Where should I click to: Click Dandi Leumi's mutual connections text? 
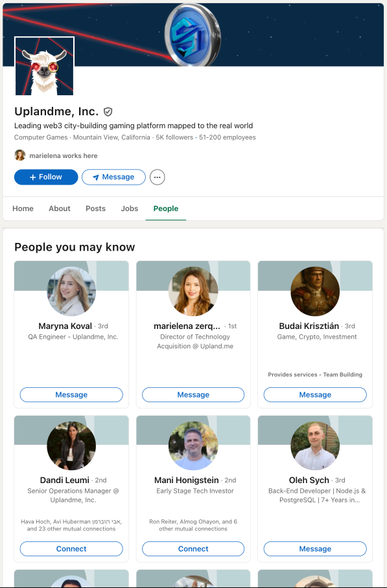71,525
